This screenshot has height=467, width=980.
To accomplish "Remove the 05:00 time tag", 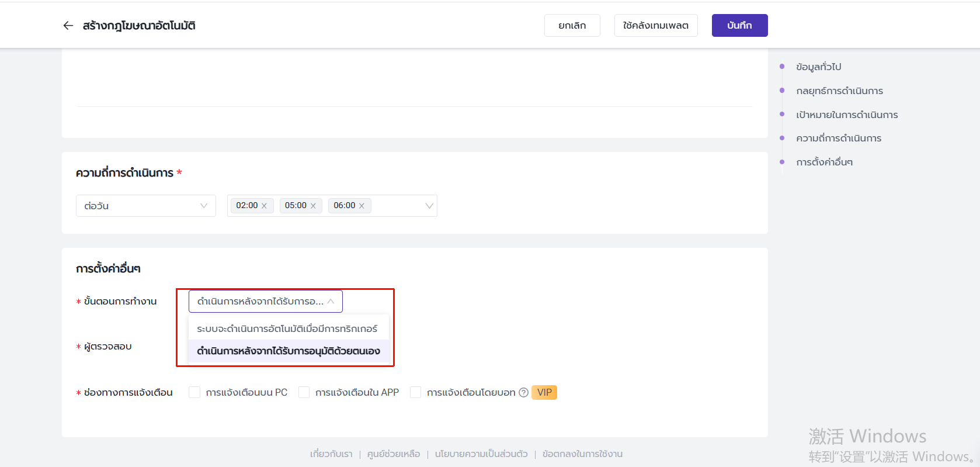I will [313, 206].
